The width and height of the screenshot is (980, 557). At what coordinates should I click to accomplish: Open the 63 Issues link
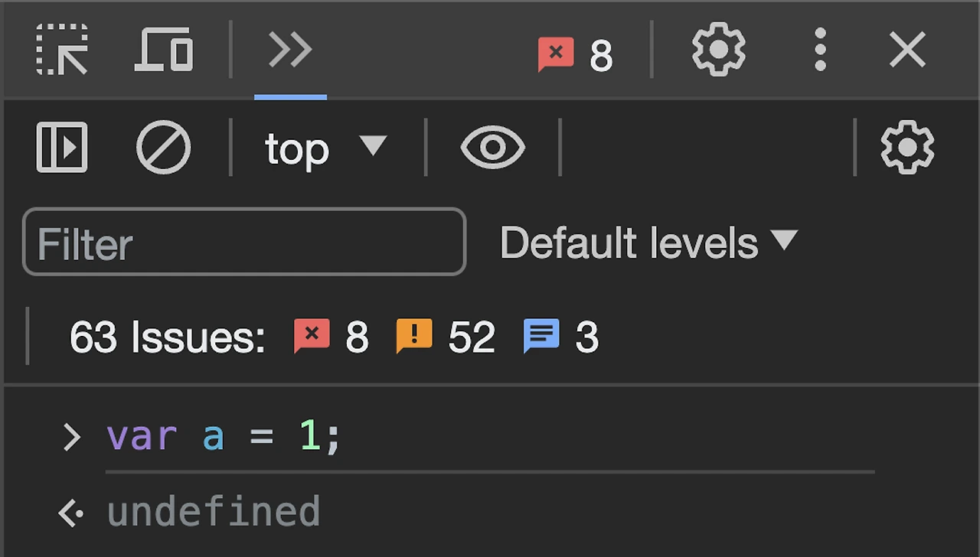(167, 337)
